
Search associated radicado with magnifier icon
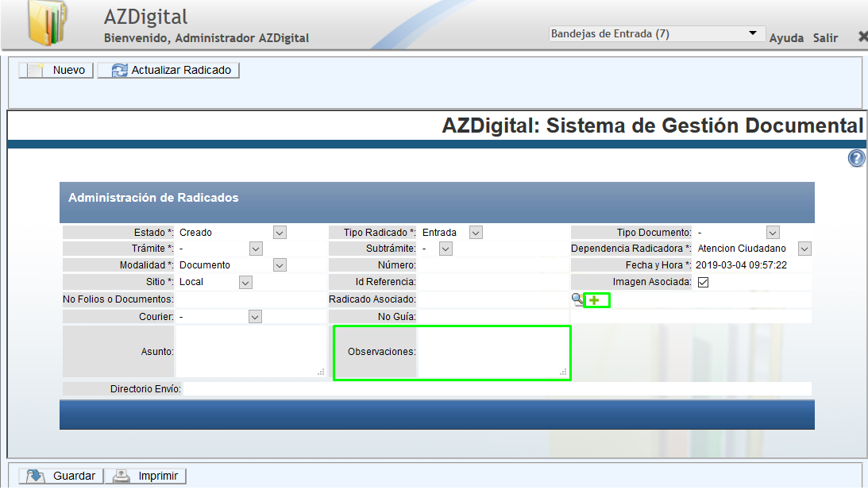[577, 299]
